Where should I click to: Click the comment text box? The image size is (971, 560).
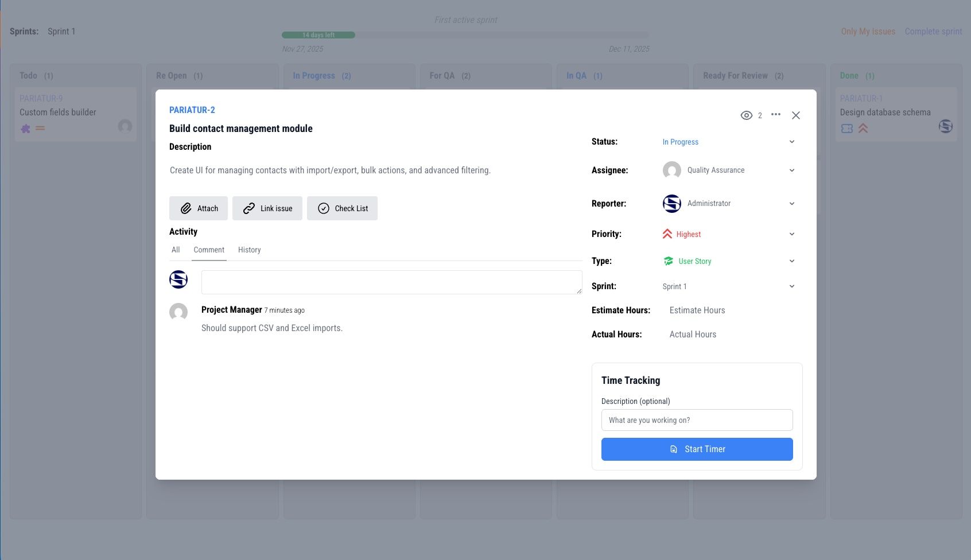click(391, 282)
